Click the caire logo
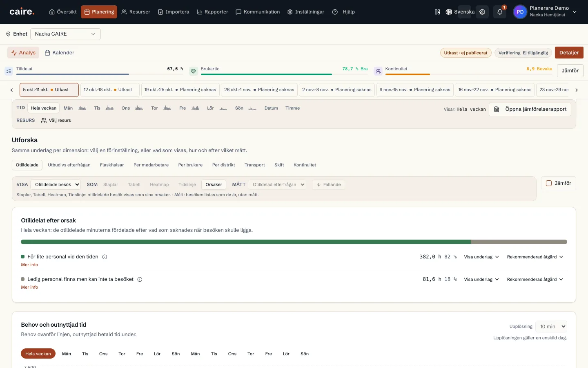Image resolution: width=588 pixels, height=368 pixels. pyautogui.click(x=22, y=12)
